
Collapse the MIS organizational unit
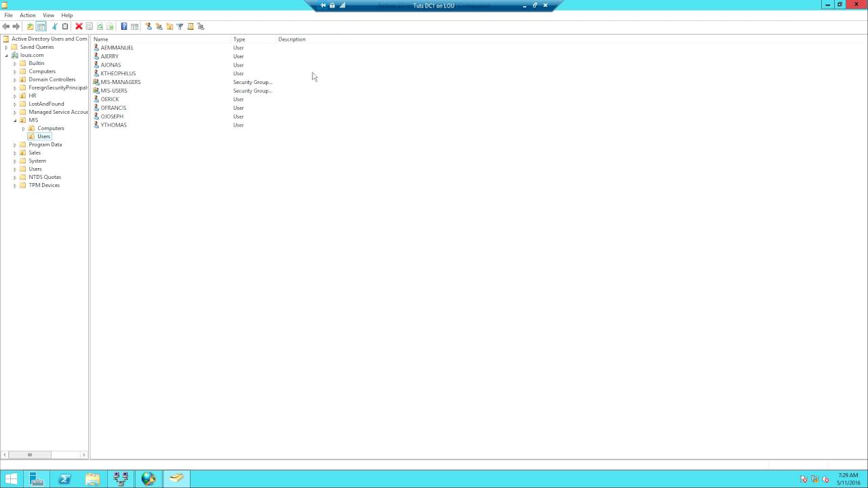pos(15,121)
